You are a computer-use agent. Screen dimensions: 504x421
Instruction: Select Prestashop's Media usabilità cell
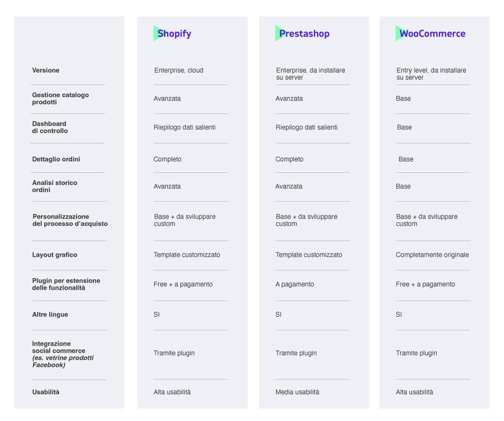click(297, 392)
